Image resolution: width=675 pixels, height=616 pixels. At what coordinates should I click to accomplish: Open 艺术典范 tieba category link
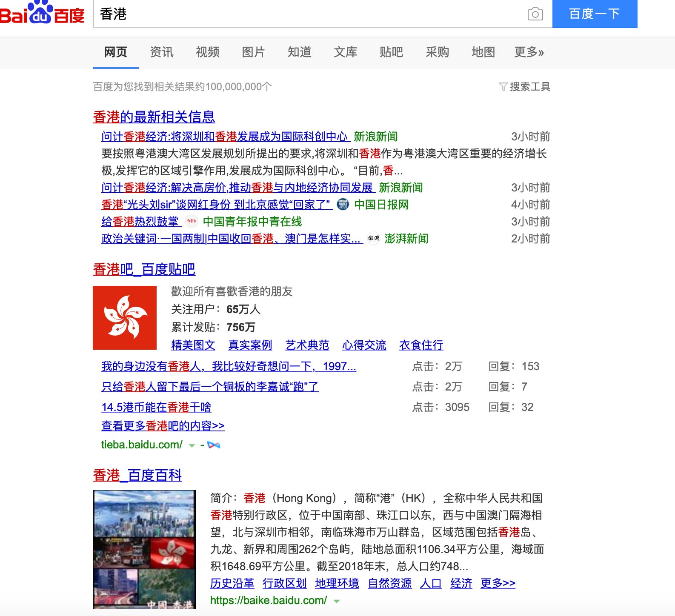(x=307, y=345)
